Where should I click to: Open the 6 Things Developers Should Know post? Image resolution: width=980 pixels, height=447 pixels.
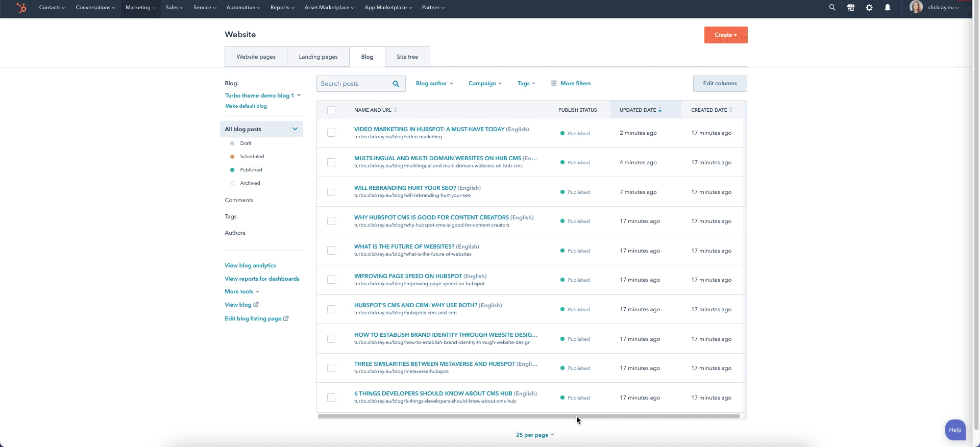[x=433, y=393]
